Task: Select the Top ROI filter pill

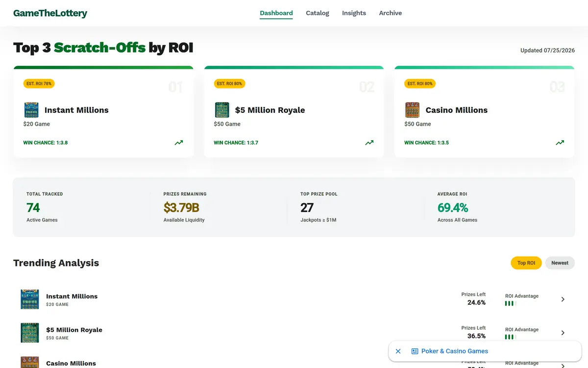Action: click(526, 263)
